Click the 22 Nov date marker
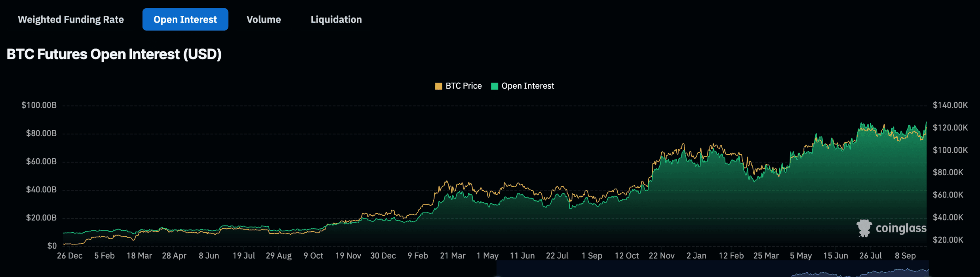The height and width of the screenshot is (277, 980). (661, 256)
